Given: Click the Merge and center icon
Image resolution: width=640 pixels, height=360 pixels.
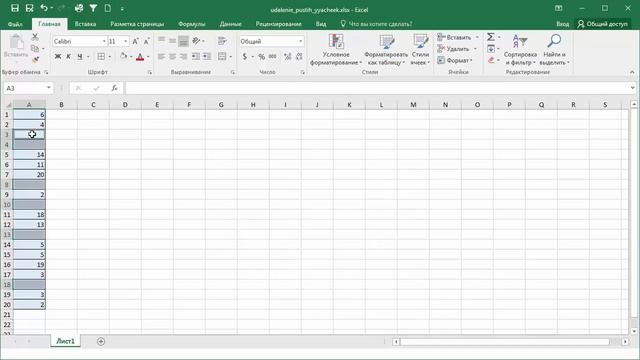Looking at the screenshot, I should 222,56.
